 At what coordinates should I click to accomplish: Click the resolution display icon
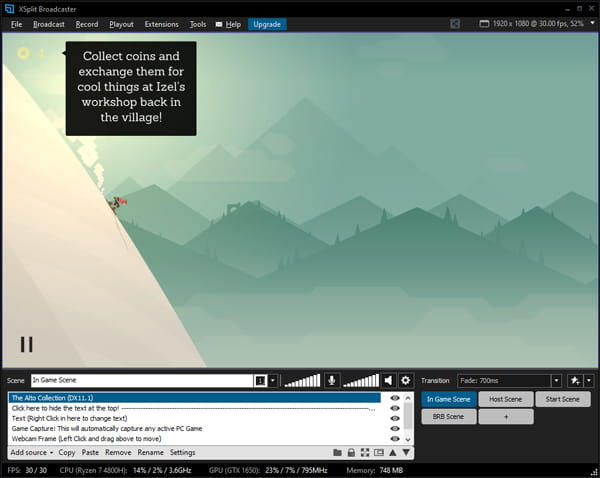tap(484, 24)
